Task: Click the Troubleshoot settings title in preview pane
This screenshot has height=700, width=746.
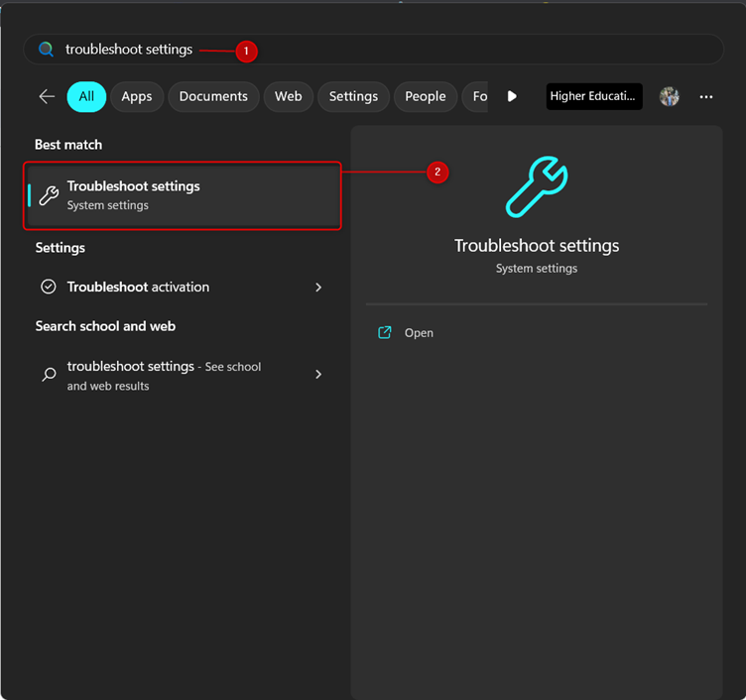Action: (537, 246)
